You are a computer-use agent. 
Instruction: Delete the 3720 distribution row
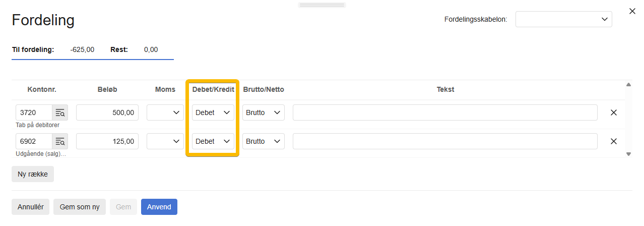pos(613,112)
